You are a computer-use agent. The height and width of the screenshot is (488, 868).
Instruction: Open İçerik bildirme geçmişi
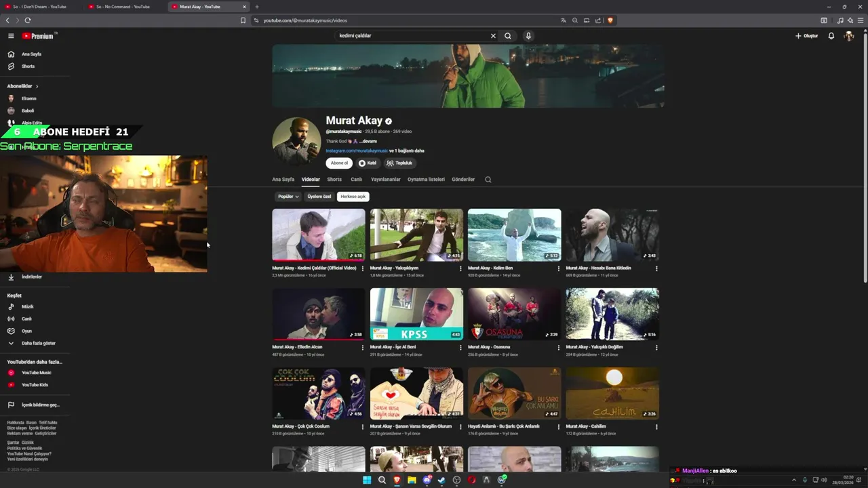click(40, 405)
